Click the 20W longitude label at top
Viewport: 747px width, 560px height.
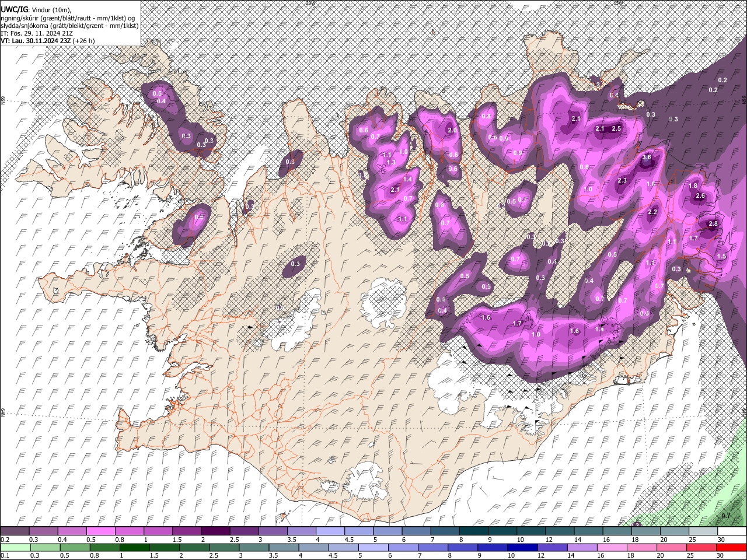coord(310,3)
